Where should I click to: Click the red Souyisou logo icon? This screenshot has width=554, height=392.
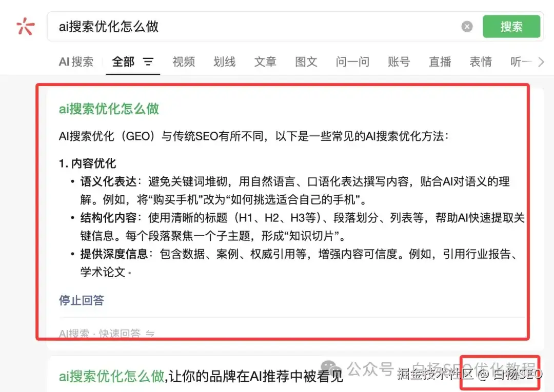pyautogui.click(x=25, y=27)
